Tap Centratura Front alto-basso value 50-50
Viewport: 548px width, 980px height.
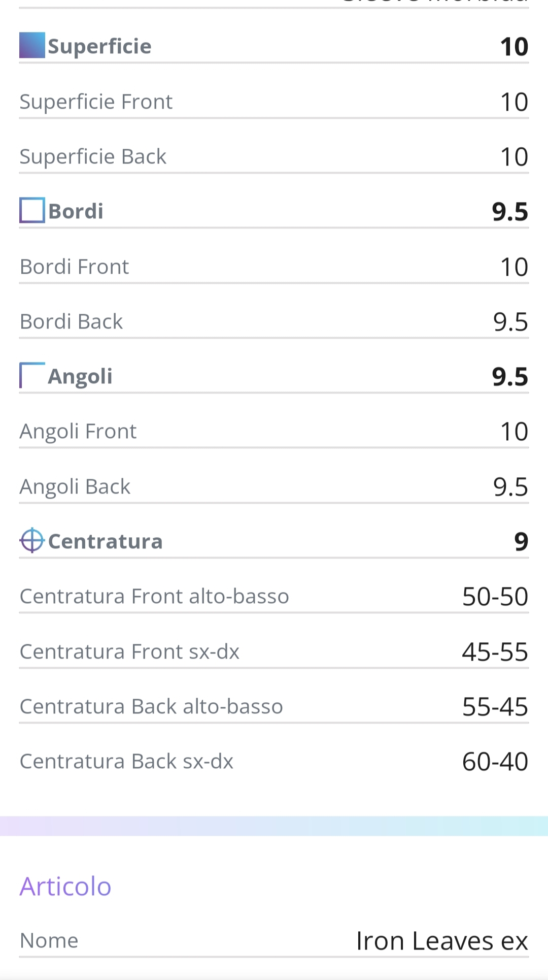pyautogui.click(x=495, y=597)
